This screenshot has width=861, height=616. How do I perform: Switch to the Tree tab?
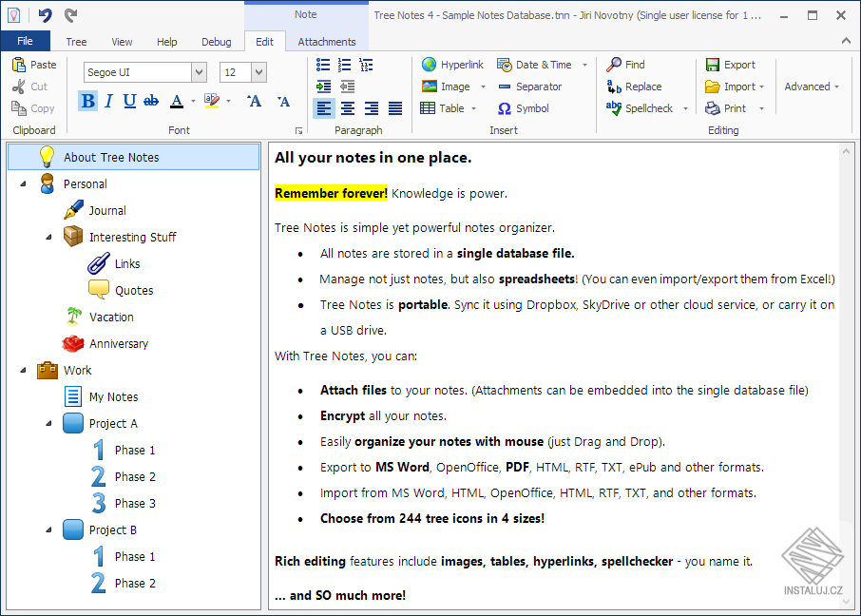tap(76, 42)
